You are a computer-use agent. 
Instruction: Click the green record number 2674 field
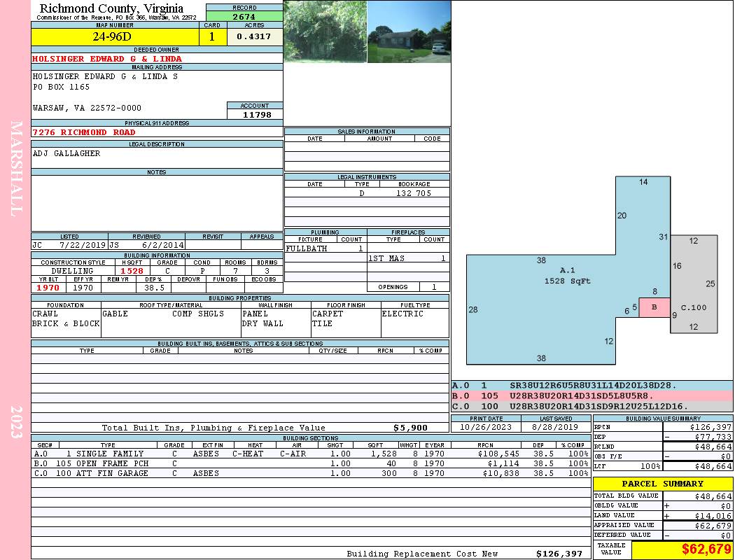[x=244, y=16]
